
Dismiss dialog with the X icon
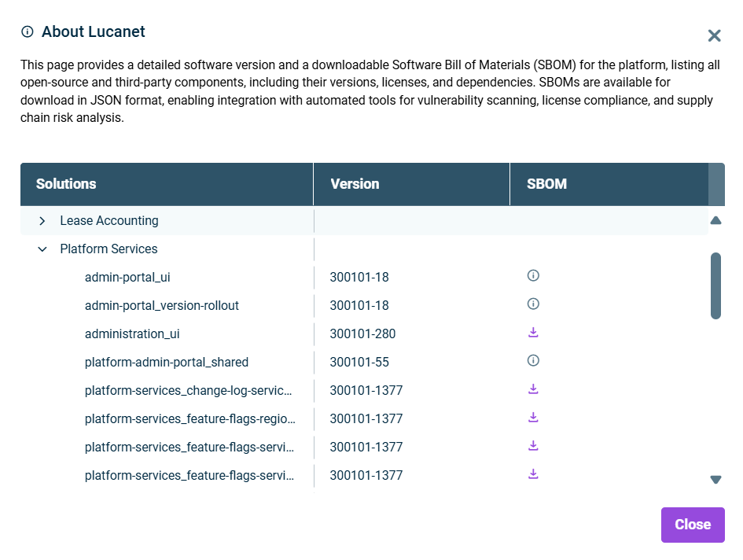pyautogui.click(x=714, y=35)
